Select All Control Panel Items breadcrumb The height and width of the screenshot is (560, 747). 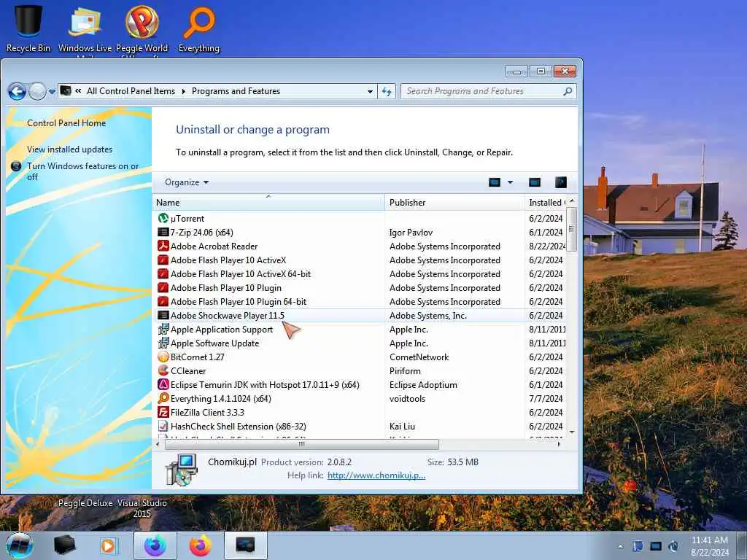[131, 91]
